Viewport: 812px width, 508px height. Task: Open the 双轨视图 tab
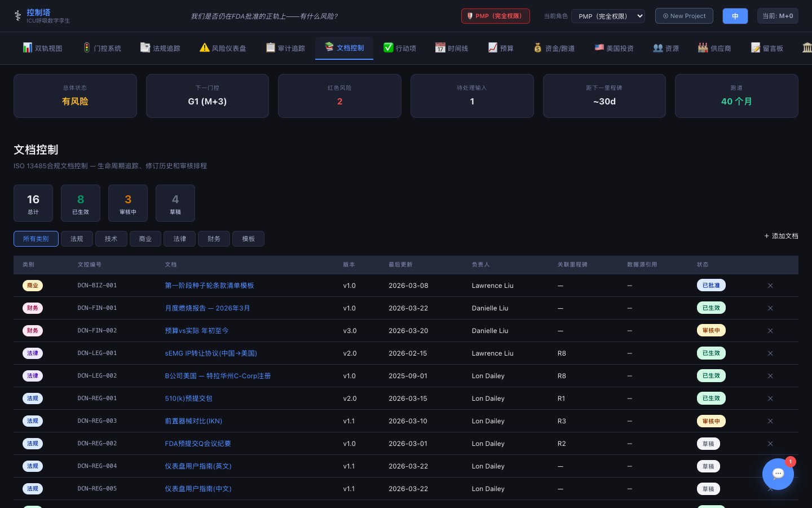[x=42, y=48]
